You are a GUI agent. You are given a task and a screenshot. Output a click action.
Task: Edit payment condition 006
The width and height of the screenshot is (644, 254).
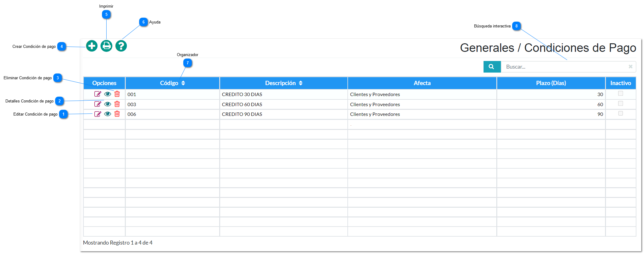[x=97, y=114]
